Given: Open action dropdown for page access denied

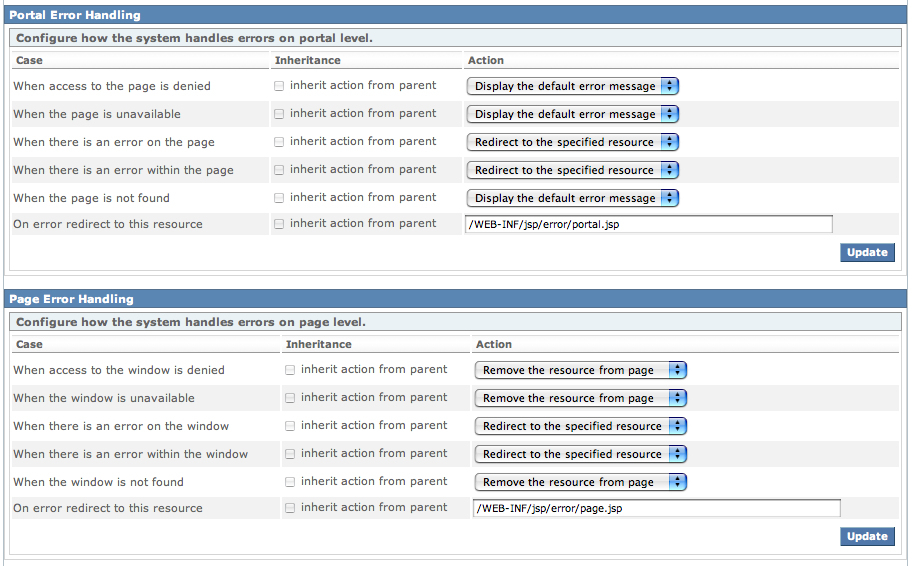Looking at the screenshot, I should tap(572, 86).
